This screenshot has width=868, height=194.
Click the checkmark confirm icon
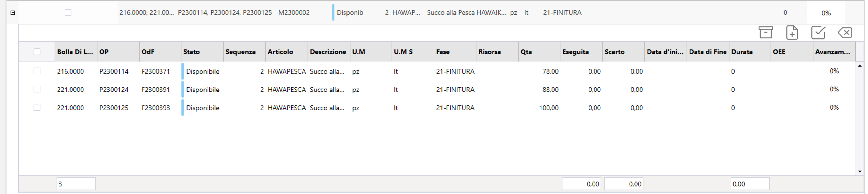point(818,32)
